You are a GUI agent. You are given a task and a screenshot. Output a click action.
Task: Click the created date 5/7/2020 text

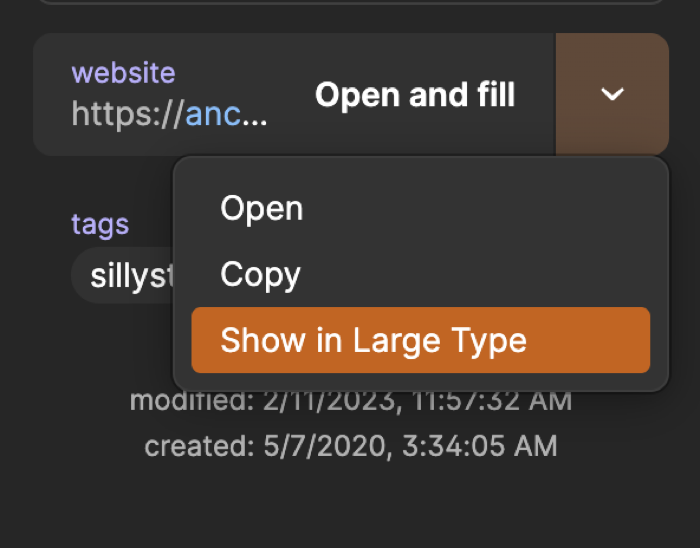350,445
